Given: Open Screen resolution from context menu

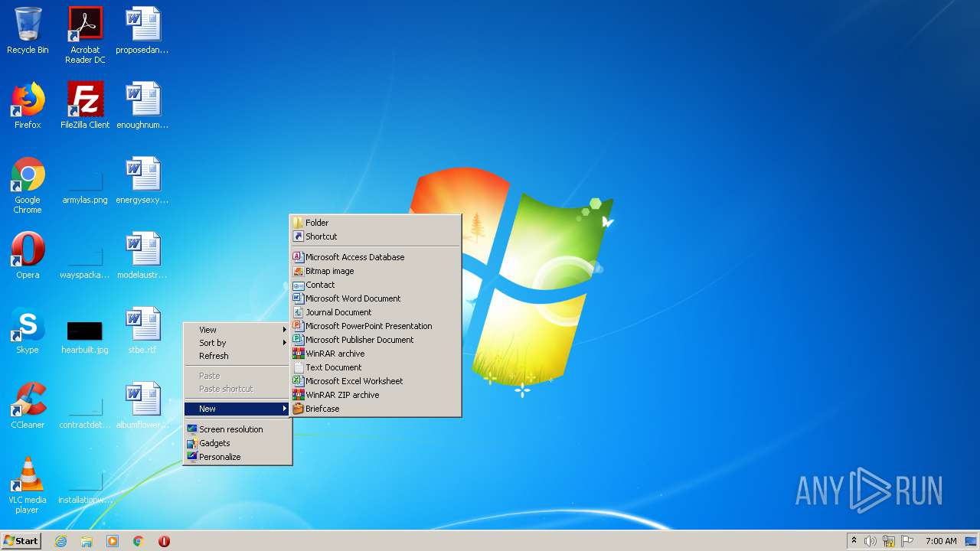Looking at the screenshot, I should (x=237, y=429).
